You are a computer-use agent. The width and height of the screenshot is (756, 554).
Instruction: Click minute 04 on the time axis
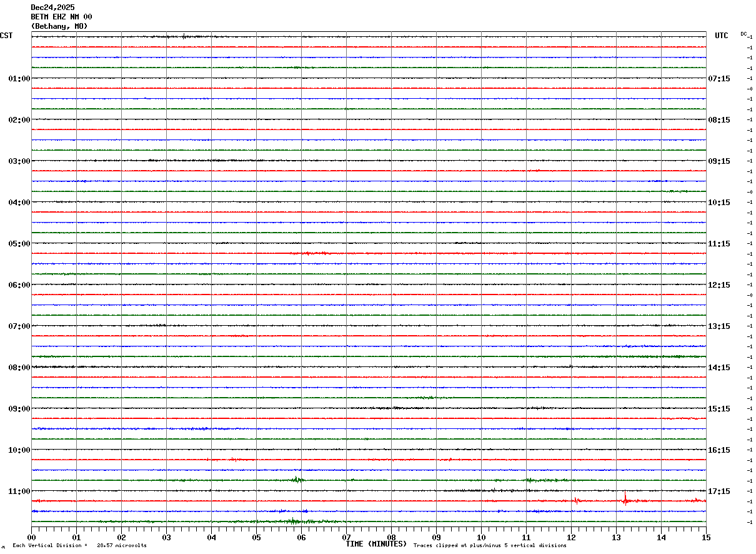(x=211, y=537)
